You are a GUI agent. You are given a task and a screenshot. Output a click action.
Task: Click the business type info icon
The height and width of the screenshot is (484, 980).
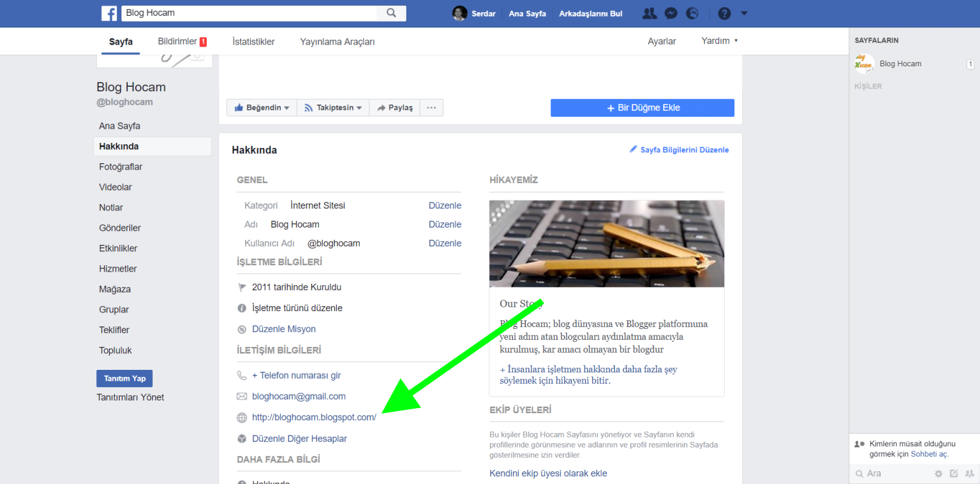point(242,308)
